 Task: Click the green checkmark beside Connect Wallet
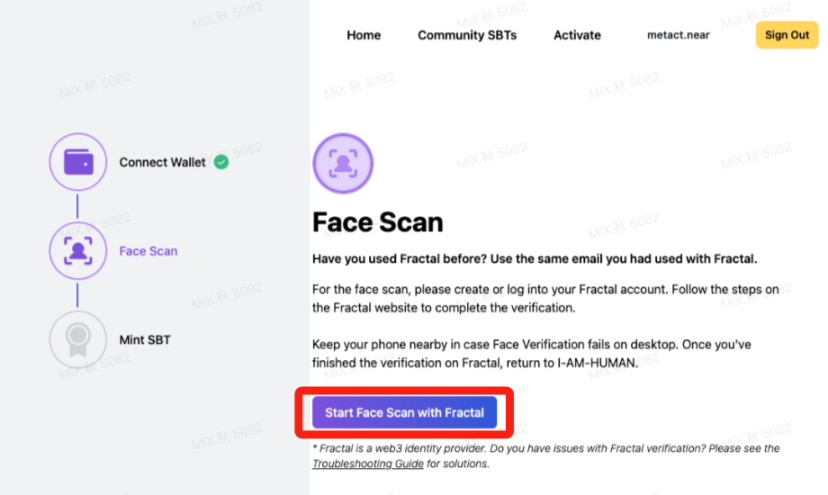221,162
